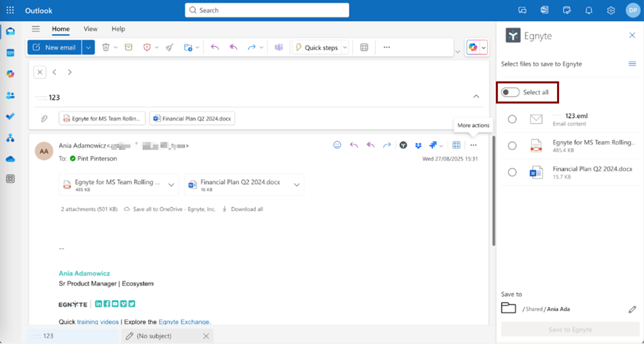Open the Egnyte Exchange link
The height and width of the screenshot is (344, 644).
[x=184, y=321]
